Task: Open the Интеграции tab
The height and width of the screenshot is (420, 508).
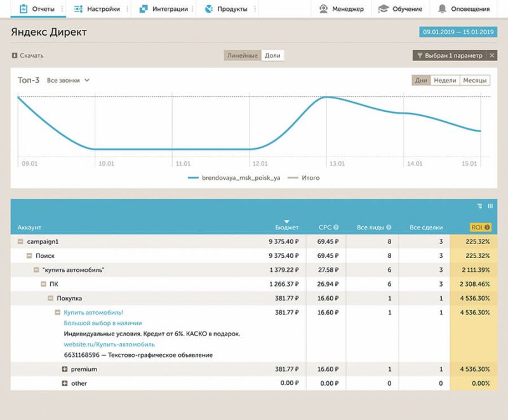Action: (164, 10)
